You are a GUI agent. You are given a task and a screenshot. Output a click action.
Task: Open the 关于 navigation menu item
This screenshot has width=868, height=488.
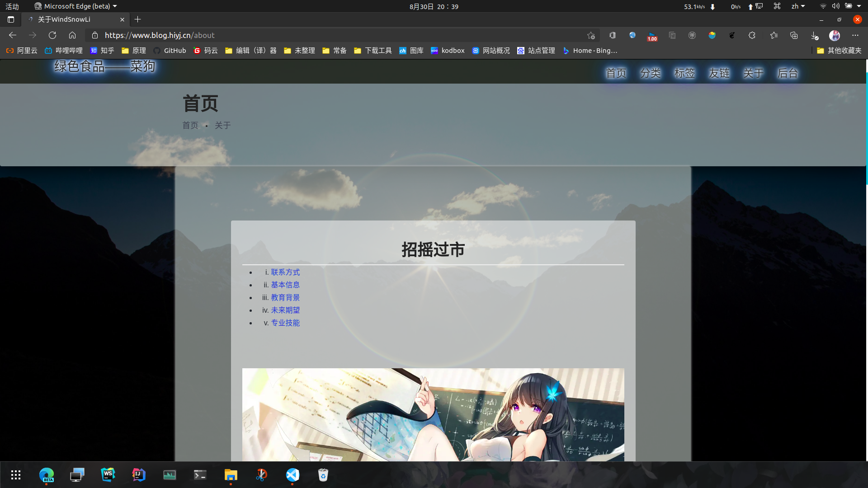(753, 73)
